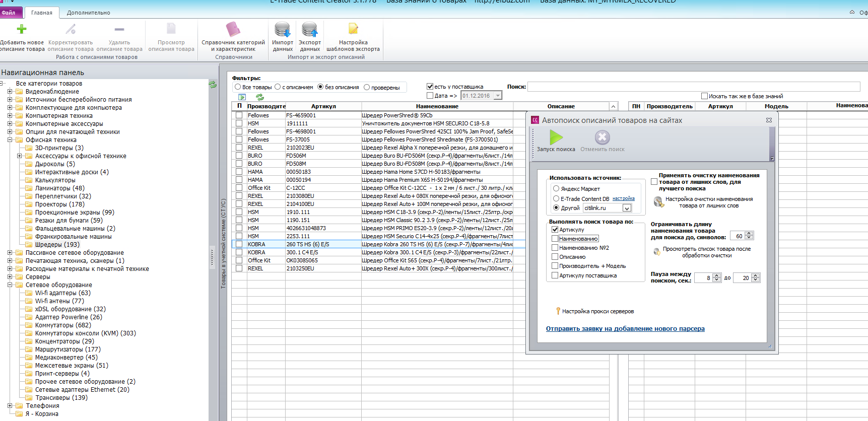This screenshot has width=868, height=421.
Task: Enable search by 'Наименованию №2' checkbox
Action: coord(555,247)
